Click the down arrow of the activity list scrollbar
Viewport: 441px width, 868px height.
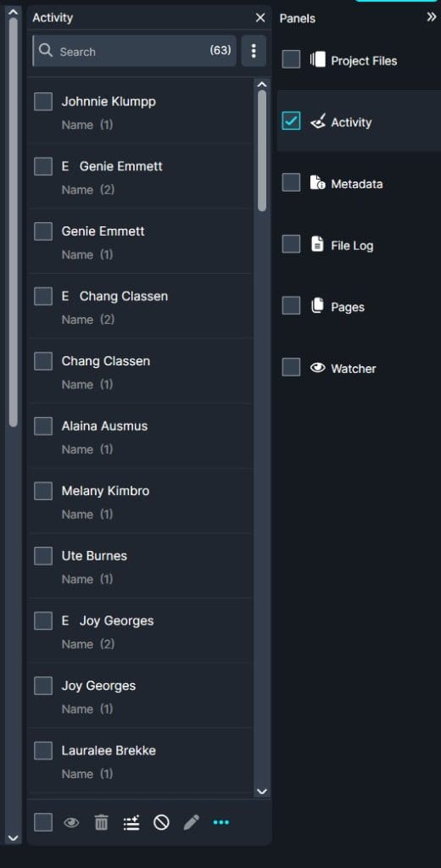point(261,792)
